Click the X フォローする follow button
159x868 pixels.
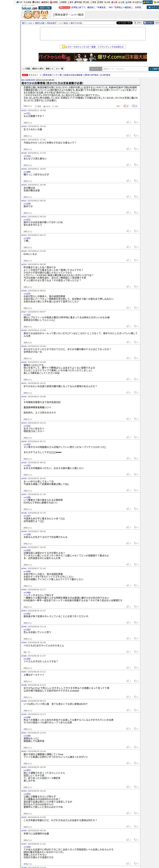click(x=124, y=23)
